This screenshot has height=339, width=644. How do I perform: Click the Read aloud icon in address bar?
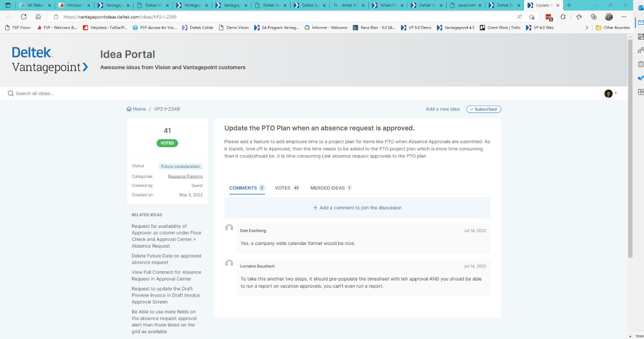pos(519,17)
